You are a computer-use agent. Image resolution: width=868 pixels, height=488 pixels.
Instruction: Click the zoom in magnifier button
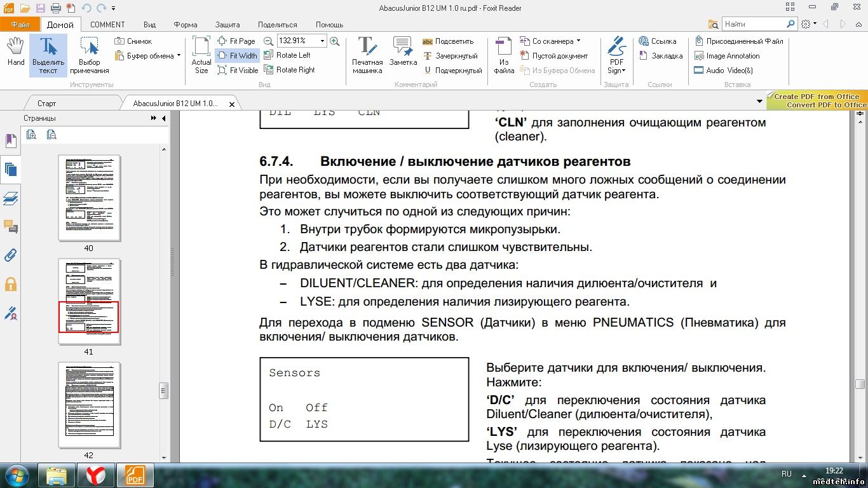[335, 41]
